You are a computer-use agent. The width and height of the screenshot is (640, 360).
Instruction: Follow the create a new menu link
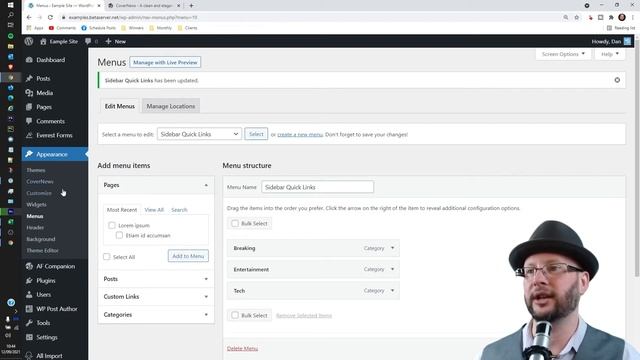[x=300, y=134]
